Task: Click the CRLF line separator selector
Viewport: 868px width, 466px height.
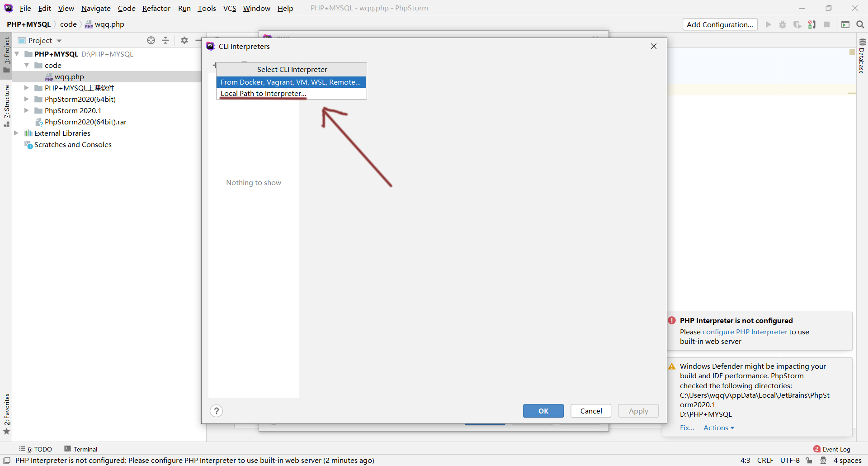Action: pos(765,461)
